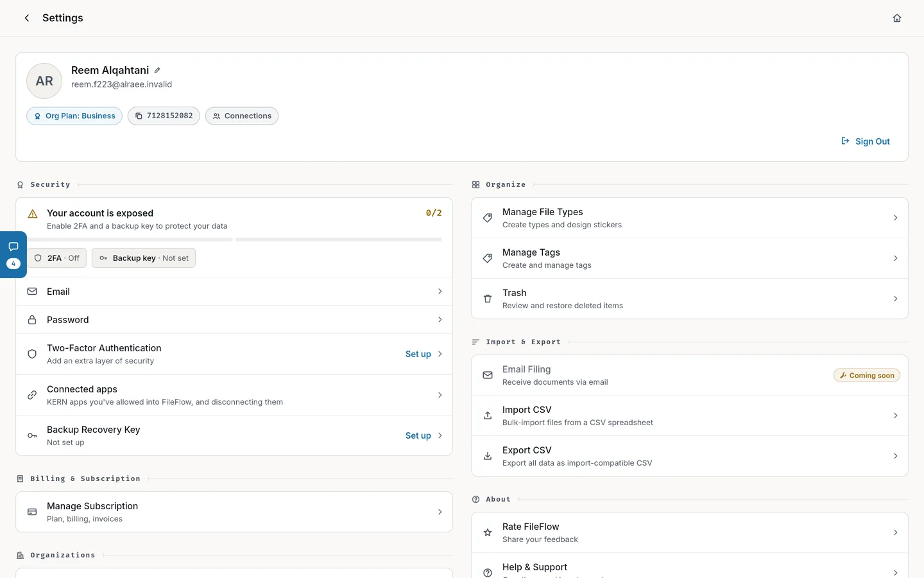
Task: Click the warning triangle icon on exposed alert
Action: 33,214
